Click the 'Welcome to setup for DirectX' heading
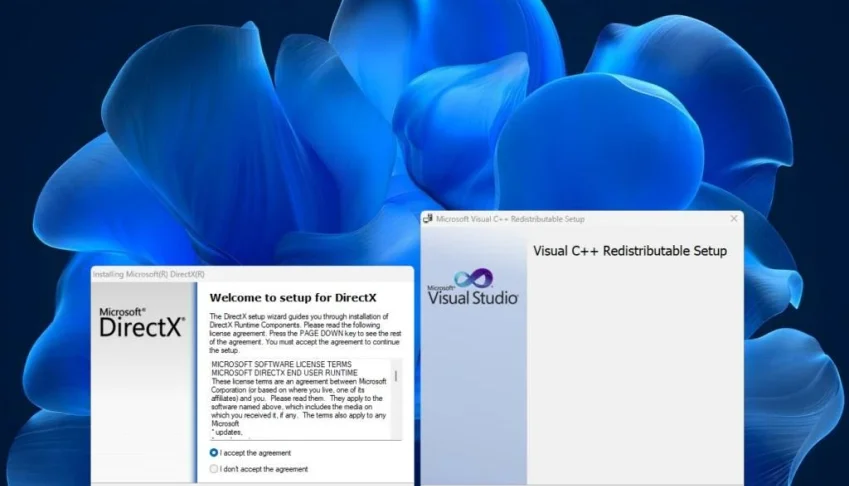 pos(293,298)
